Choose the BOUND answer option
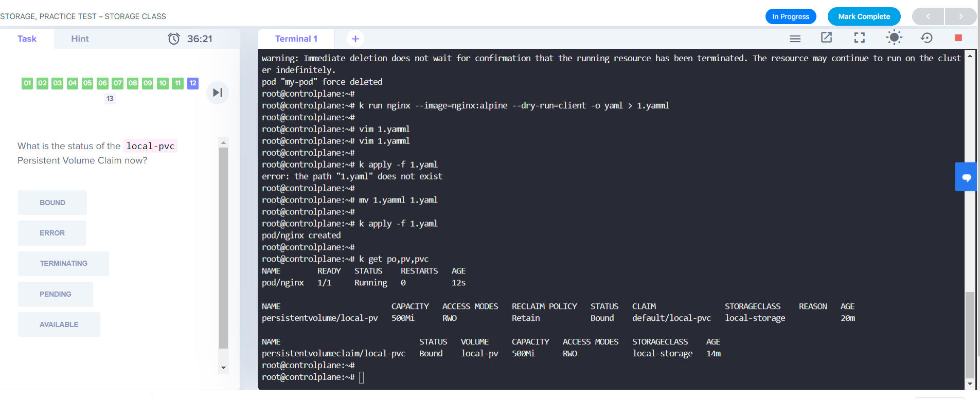Screen dimensions: 980x400 52,203
